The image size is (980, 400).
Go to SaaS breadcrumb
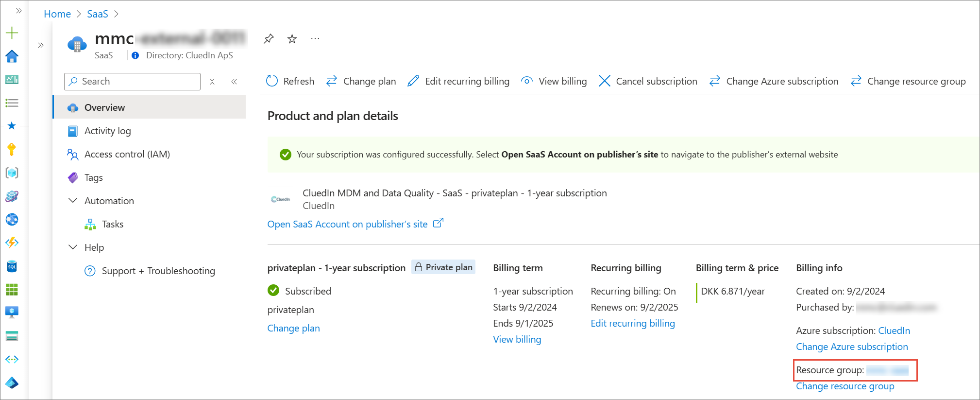tap(98, 14)
